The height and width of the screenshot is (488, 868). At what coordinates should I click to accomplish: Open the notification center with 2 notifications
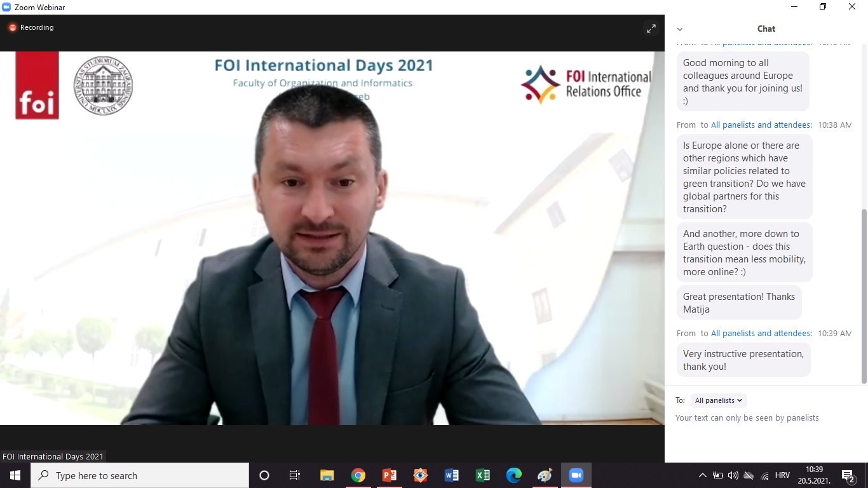[848, 475]
